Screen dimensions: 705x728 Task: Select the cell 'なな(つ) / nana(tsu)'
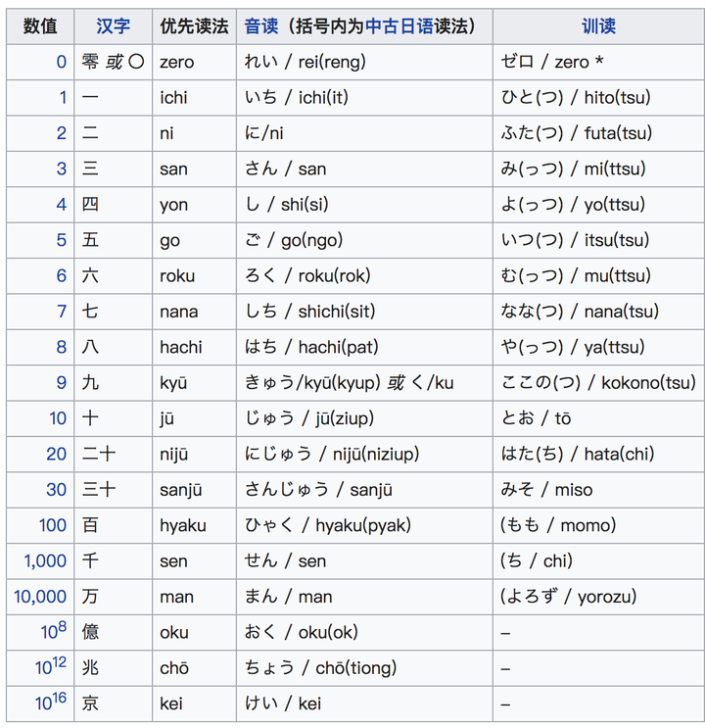(598, 312)
